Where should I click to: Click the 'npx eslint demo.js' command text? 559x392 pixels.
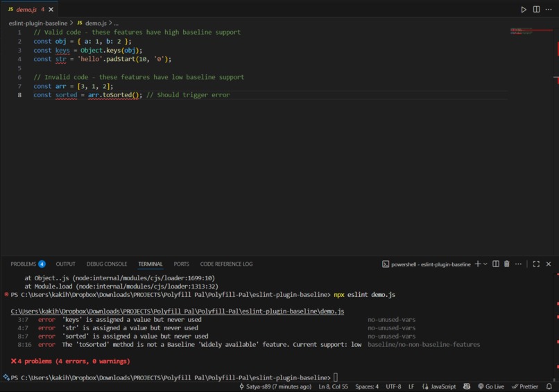(x=364, y=295)
